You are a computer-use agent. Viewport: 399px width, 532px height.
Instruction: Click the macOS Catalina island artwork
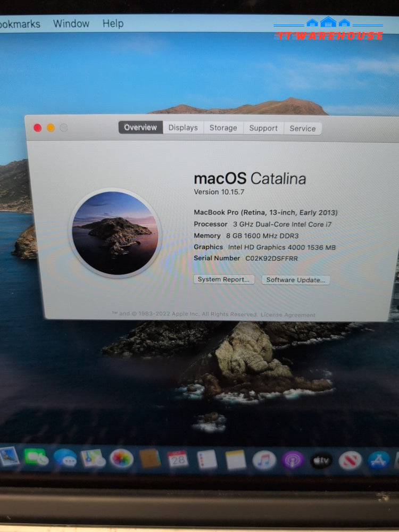[x=115, y=233]
